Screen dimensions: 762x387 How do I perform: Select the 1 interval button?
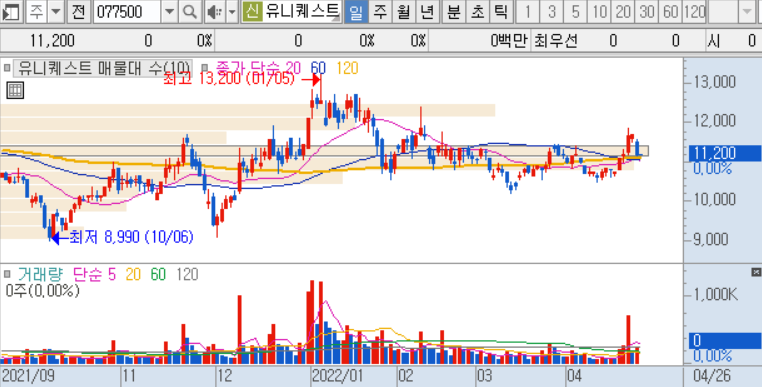coord(527,12)
